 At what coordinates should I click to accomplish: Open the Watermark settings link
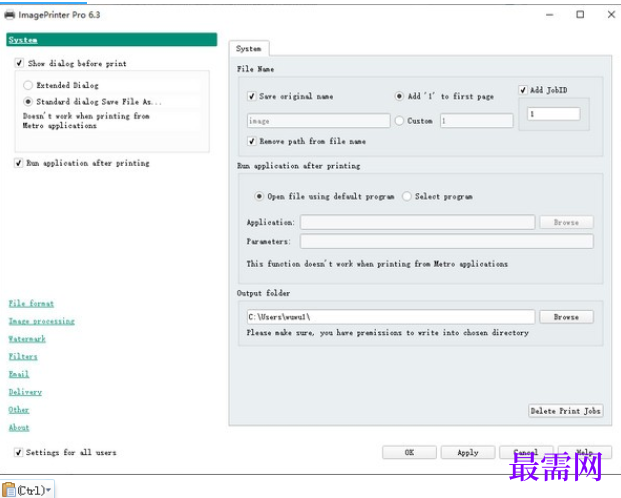click(x=27, y=339)
